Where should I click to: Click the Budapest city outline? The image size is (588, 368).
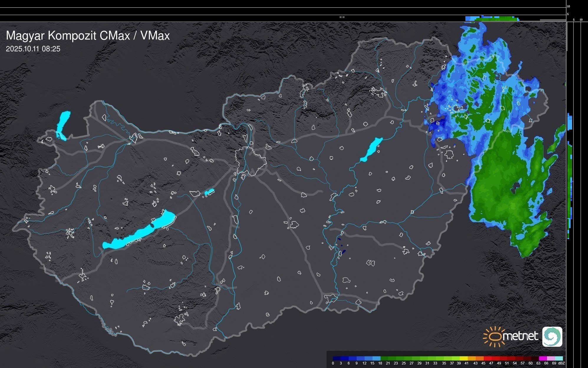click(x=251, y=161)
